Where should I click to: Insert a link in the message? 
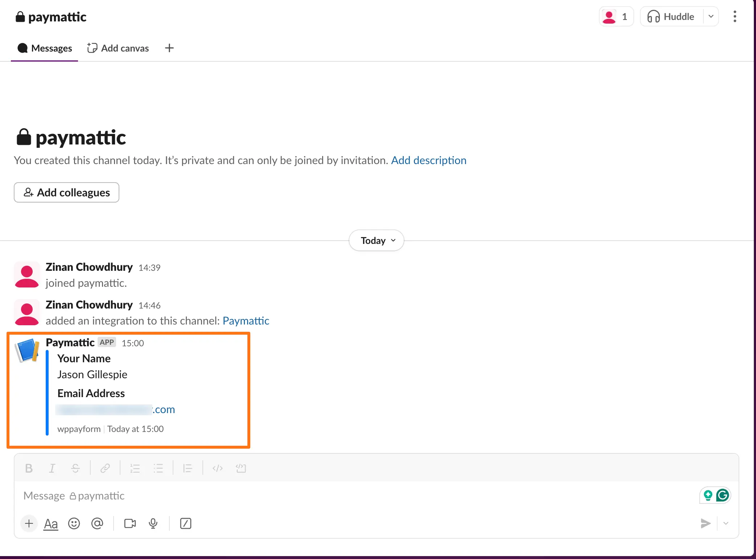click(105, 468)
